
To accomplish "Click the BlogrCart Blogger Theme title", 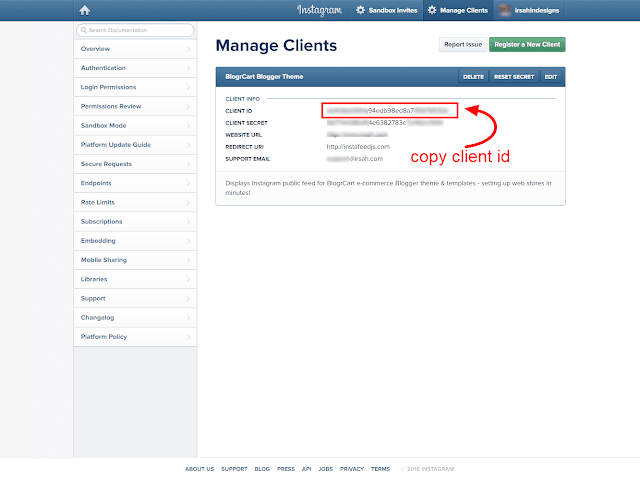I will click(264, 77).
